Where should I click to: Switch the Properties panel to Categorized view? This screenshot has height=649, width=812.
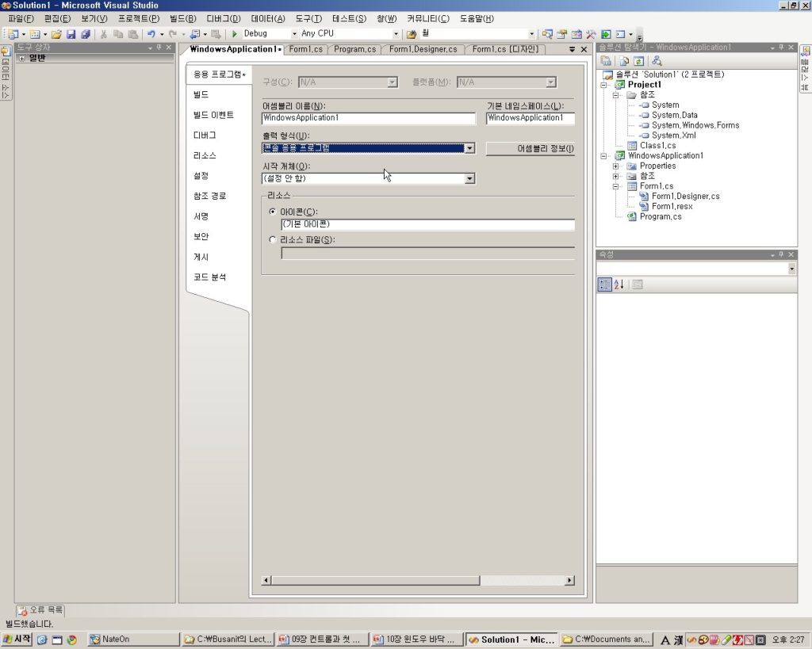click(604, 284)
